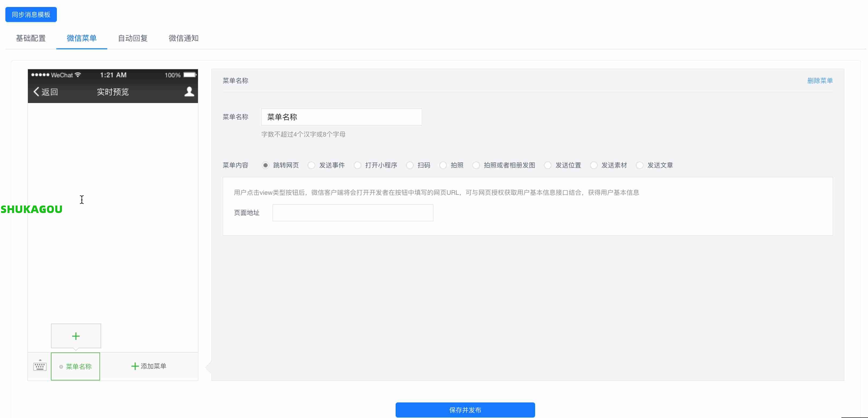Click the 删除菜单 link

(820, 80)
